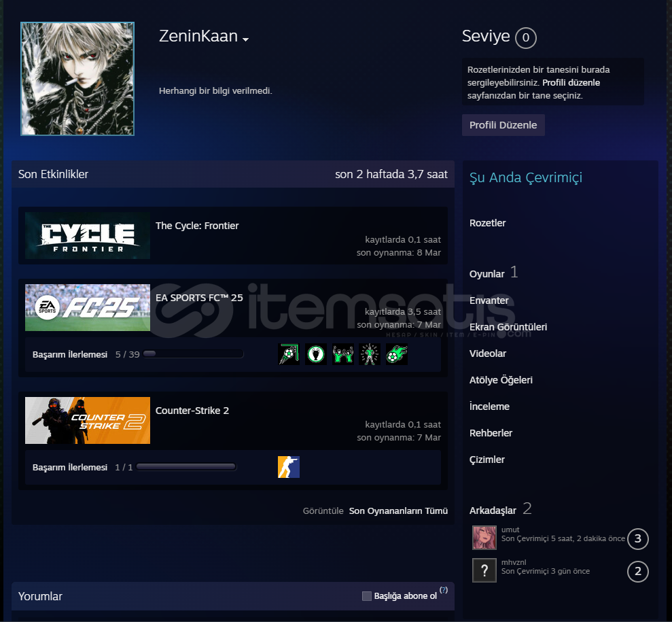Screen dimensions: 672x622
Task: Click the Son Etkinlikler header
Action: click(x=53, y=175)
